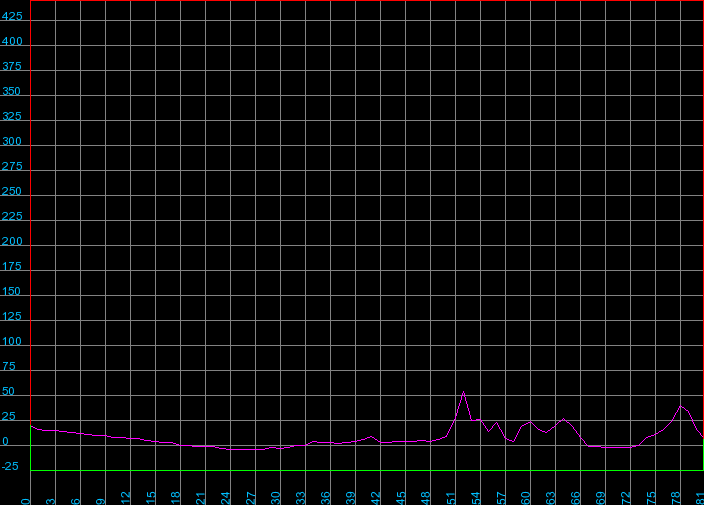The image size is (704, 505).
Task: Select the 6 horizontal axis label
Action: tap(76, 501)
